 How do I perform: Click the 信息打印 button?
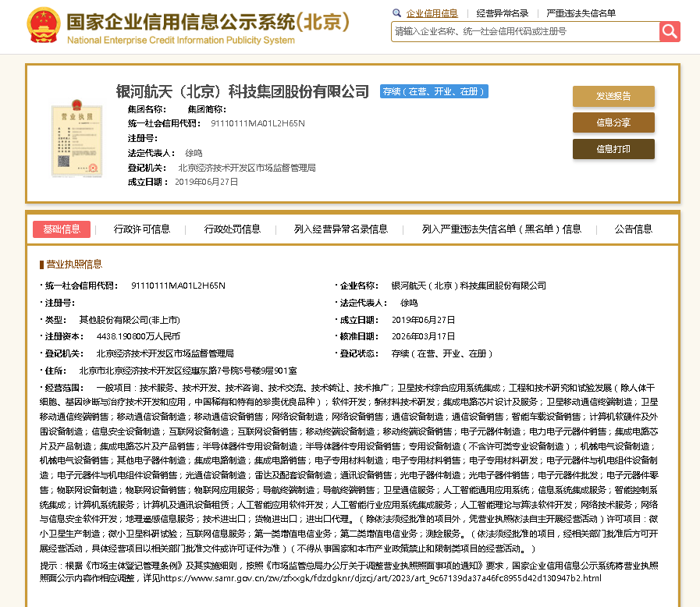(x=613, y=149)
